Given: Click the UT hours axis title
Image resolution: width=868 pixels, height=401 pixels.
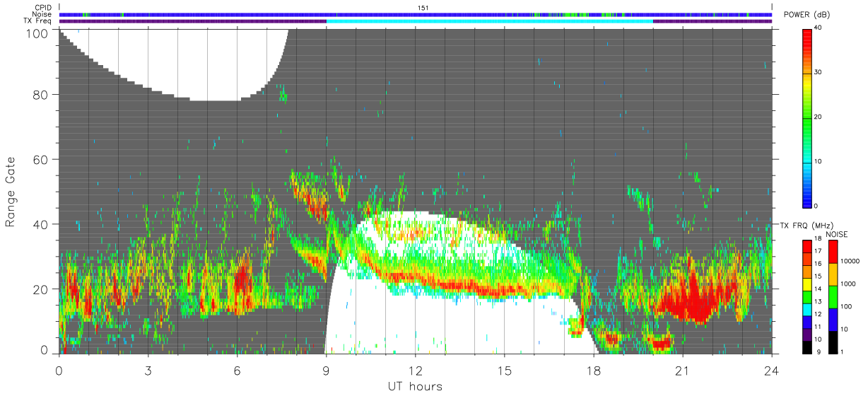Looking at the screenshot, I should coord(414,386).
